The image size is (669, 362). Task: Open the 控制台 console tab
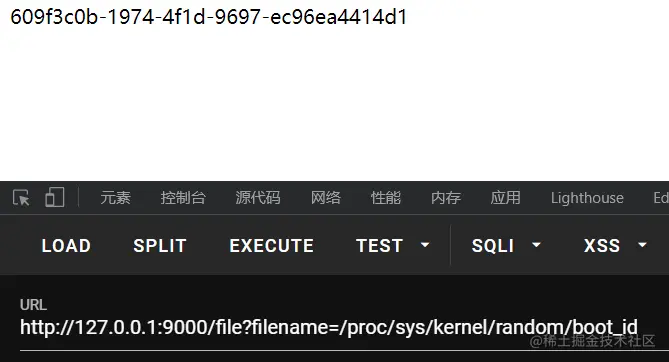click(183, 198)
